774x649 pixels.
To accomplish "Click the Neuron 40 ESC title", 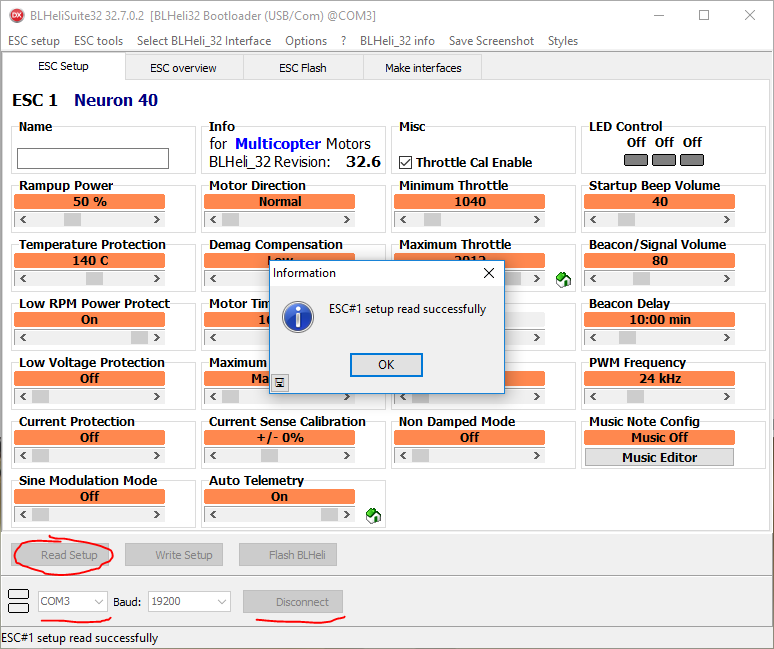I will tap(116, 100).
